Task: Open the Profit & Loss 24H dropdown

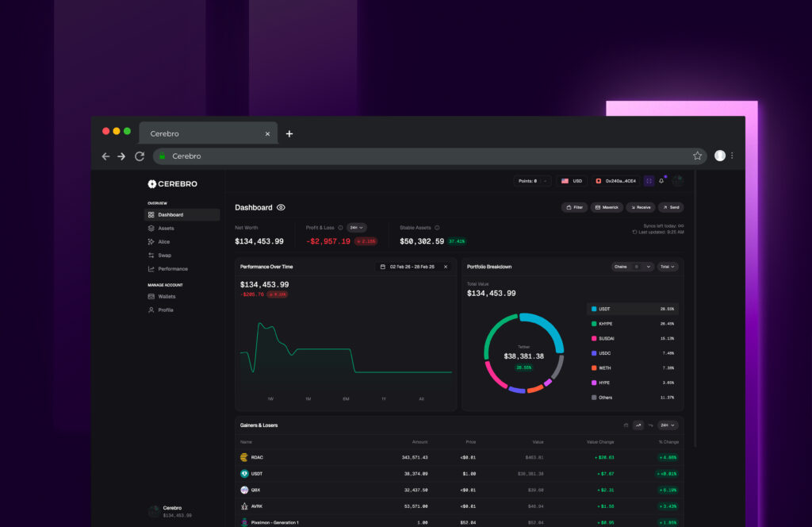Action: tap(356, 228)
